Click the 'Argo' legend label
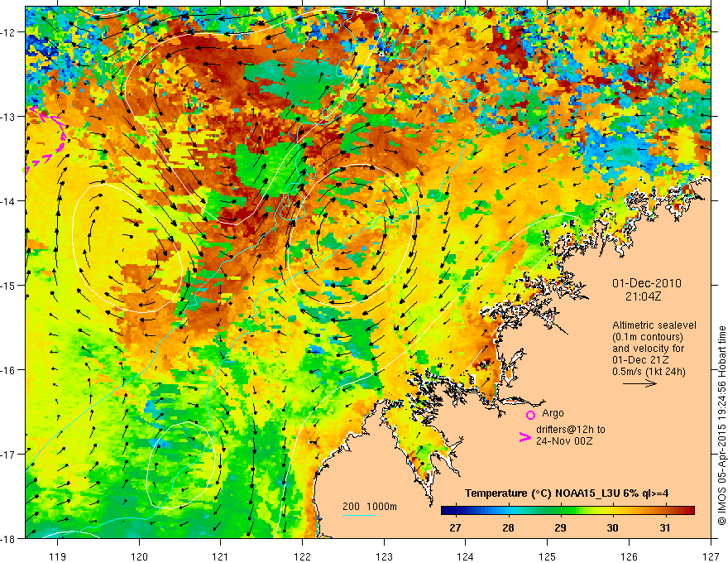728x563 pixels. coord(553,413)
